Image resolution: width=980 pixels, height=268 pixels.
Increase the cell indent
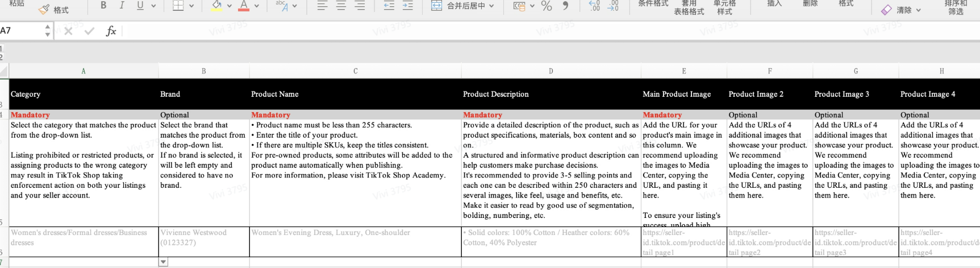point(408,6)
